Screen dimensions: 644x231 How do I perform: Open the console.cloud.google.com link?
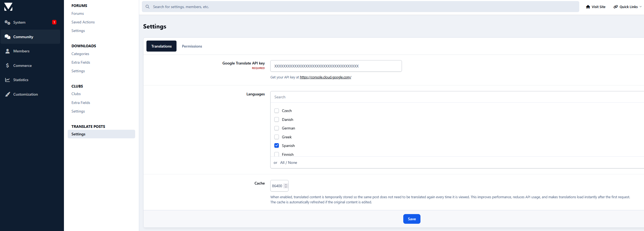coord(325,77)
